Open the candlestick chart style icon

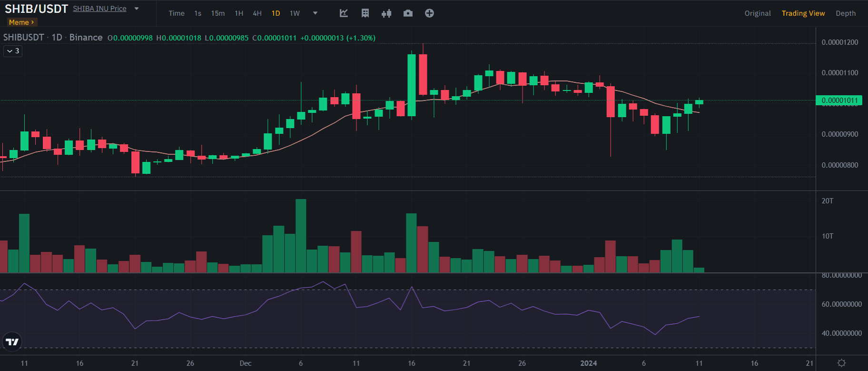[x=386, y=13]
